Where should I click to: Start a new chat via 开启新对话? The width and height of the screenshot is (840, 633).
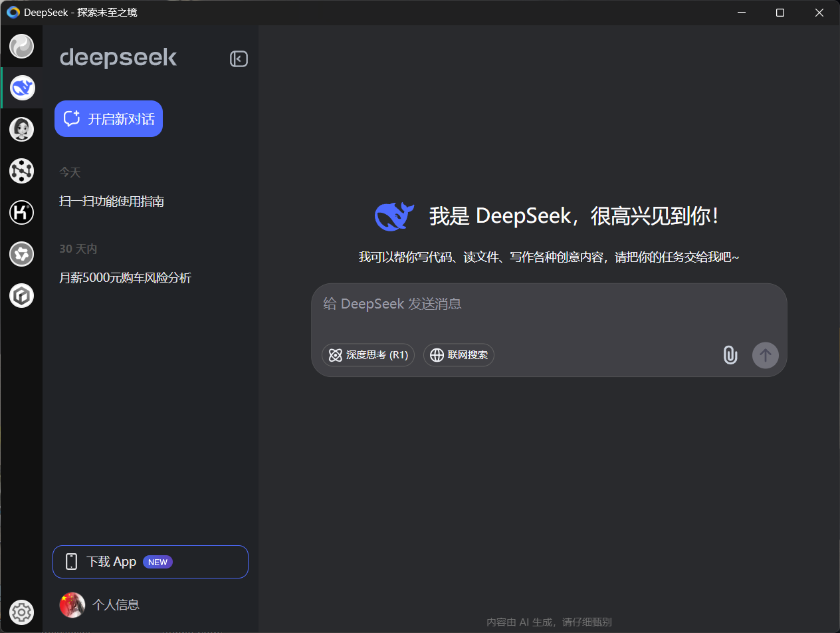[x=108, y=118]
